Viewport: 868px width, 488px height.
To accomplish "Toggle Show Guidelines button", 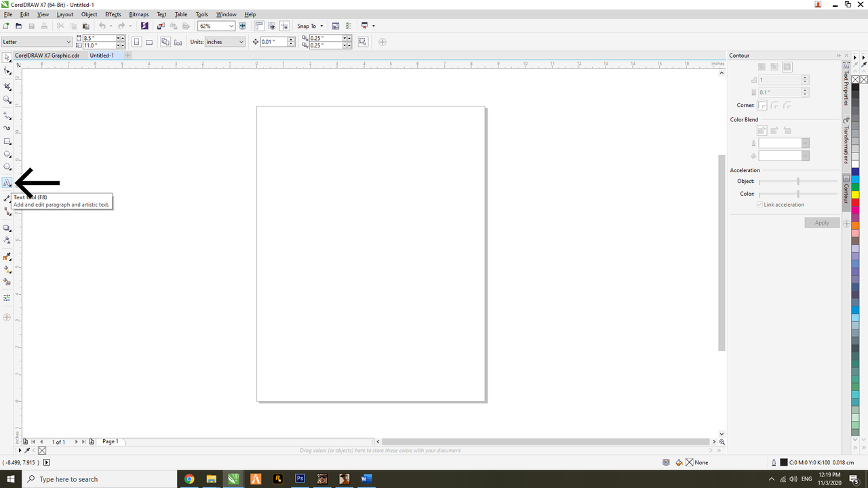I will pos(285,26).
